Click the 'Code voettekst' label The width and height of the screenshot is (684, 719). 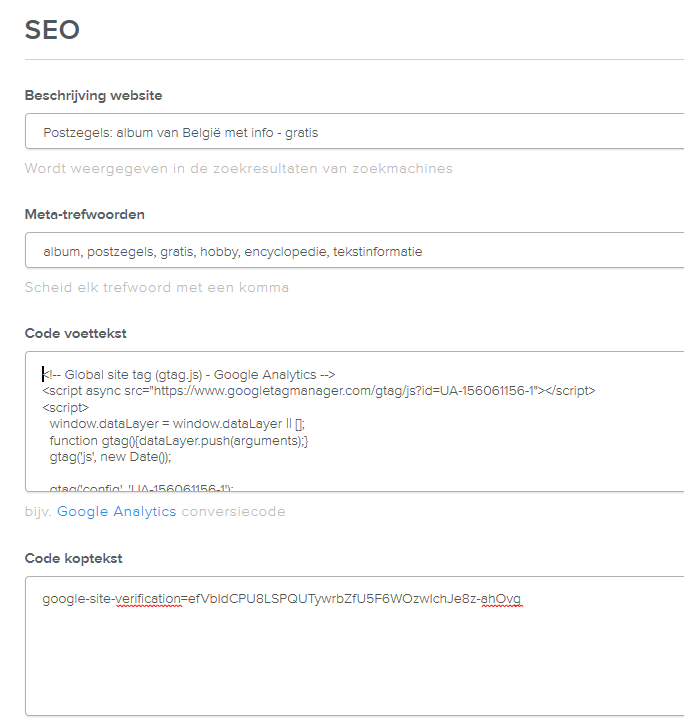click(75, 333)
